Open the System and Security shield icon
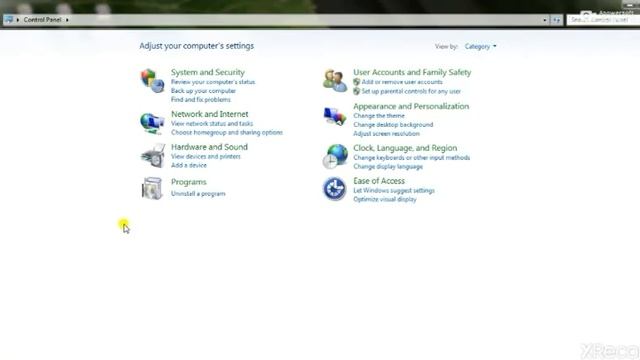The image size is (640, 360). pos(152,80)
